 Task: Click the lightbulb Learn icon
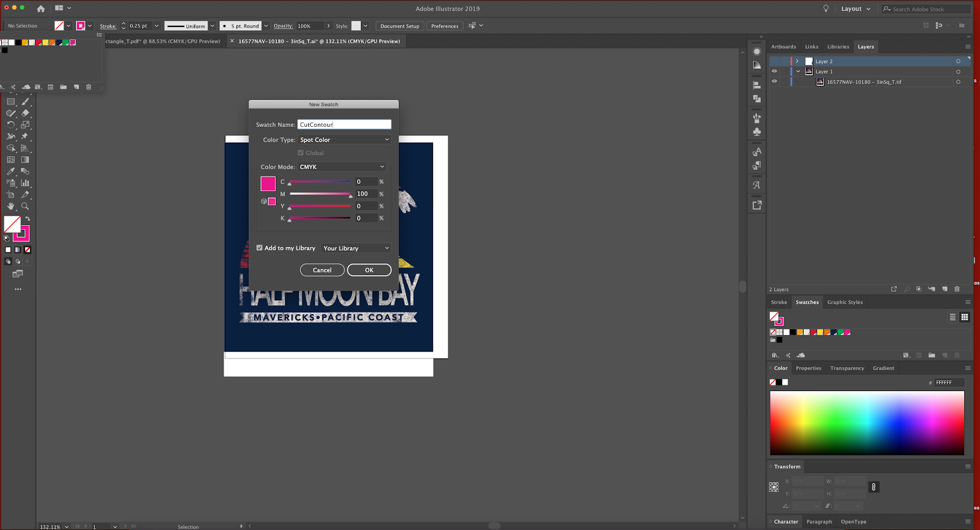[x=826, y=9]
